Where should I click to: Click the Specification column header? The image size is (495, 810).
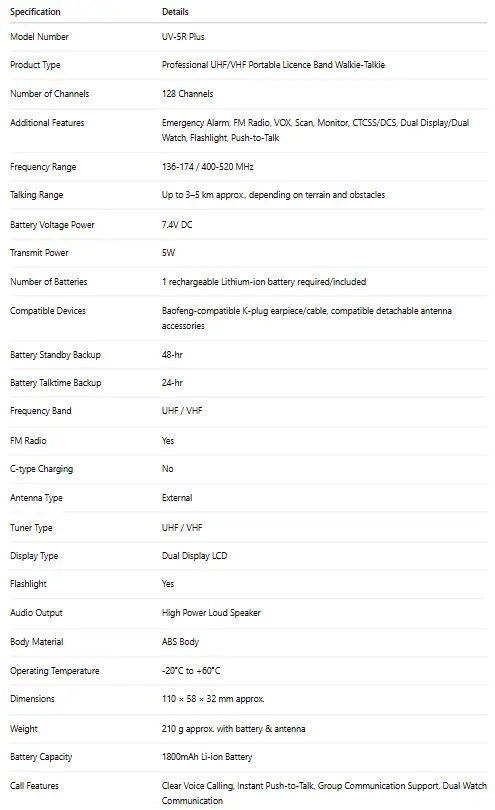pyautogui.click(x=35, y=11)
